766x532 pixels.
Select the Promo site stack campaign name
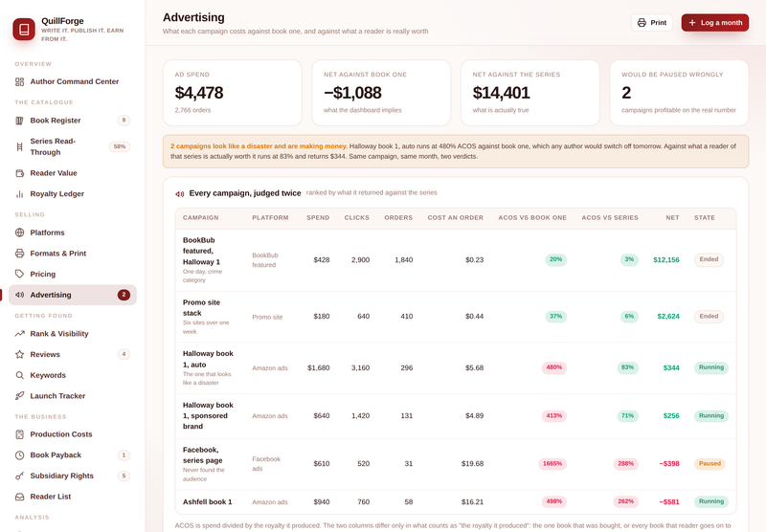tap(201, 308)
